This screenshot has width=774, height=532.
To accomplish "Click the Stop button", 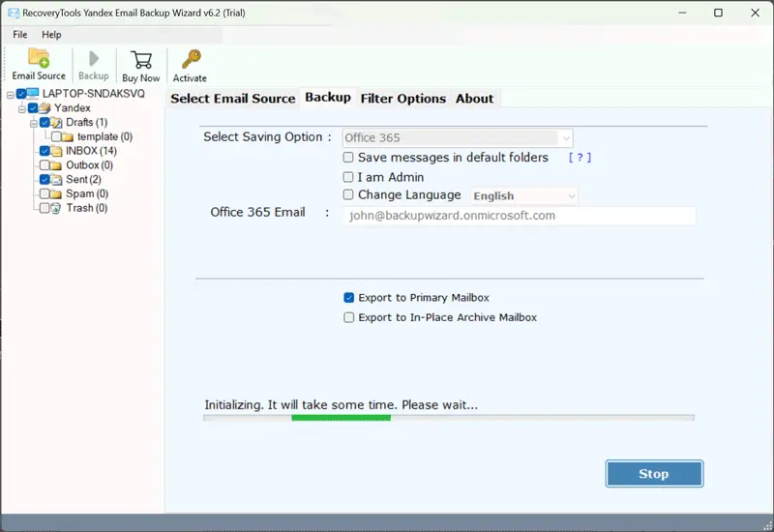I will pos(654,474).
